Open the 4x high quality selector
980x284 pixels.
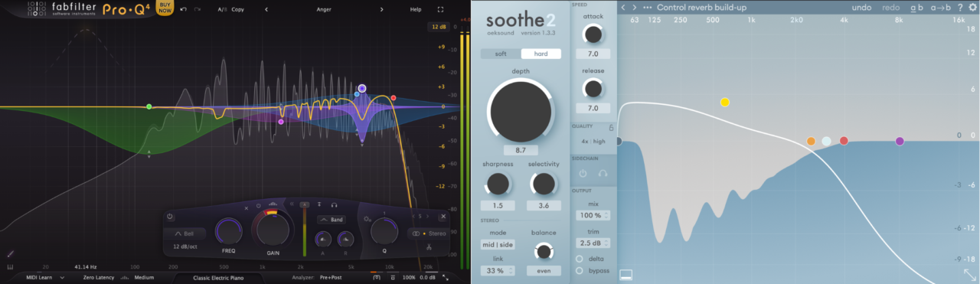[593, 141]
